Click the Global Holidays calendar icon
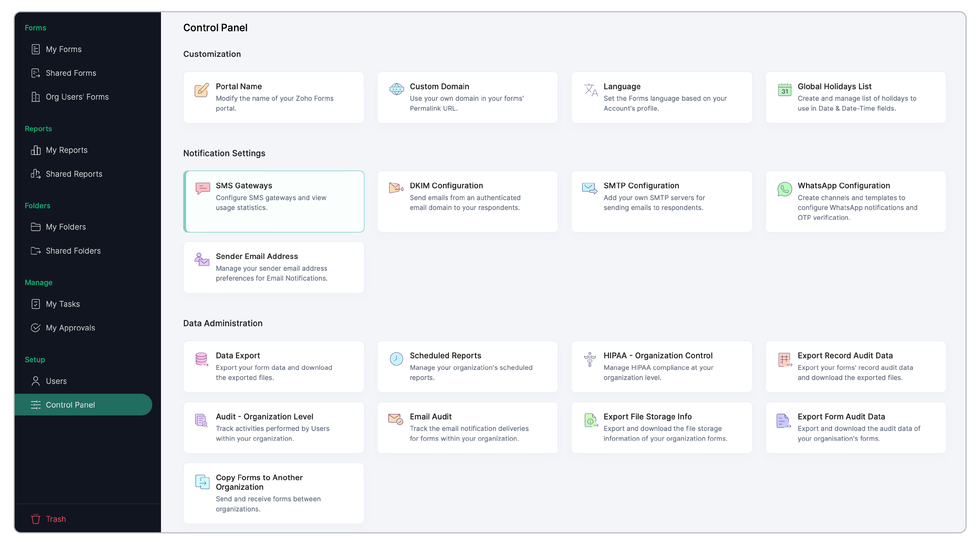Viewport: 980px width, 550px height. [784, 90]
